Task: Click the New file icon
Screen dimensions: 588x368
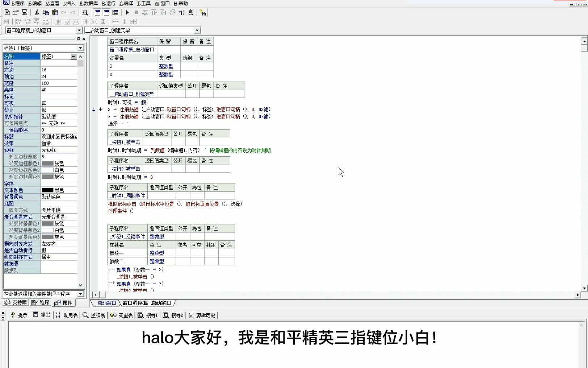Action: [x=7, y=12]
